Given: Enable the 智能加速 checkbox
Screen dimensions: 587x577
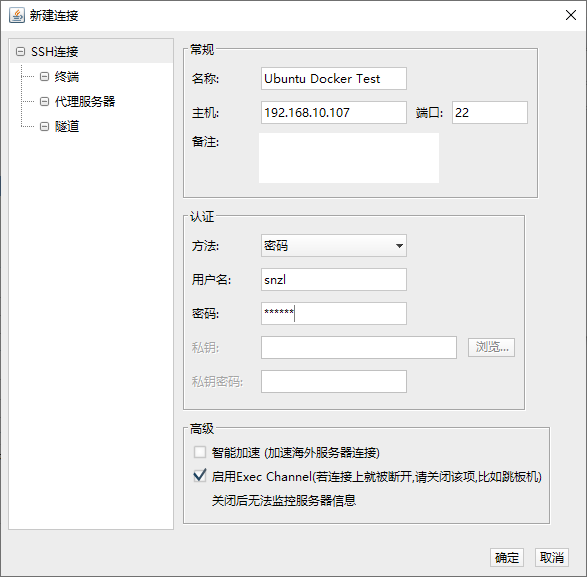Looking at the screenshot, I should coord(200,452).
